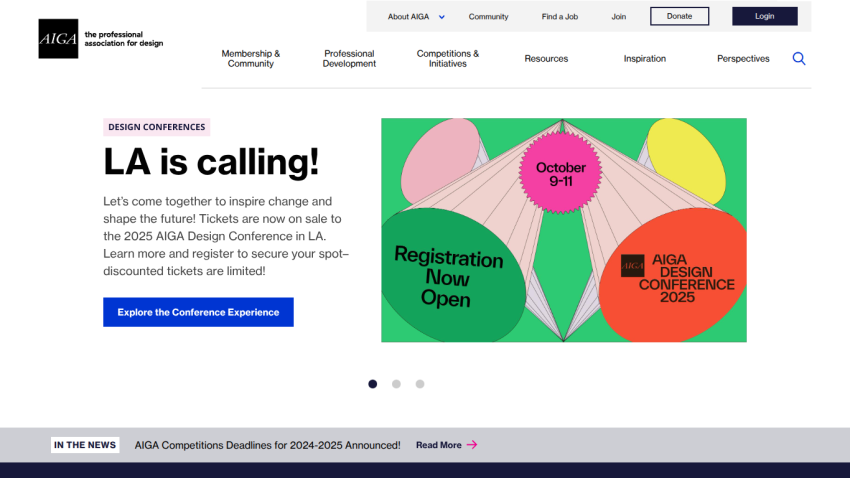Open the Perspectives menu
850x478 pixels.
click(x=743, y=59)
